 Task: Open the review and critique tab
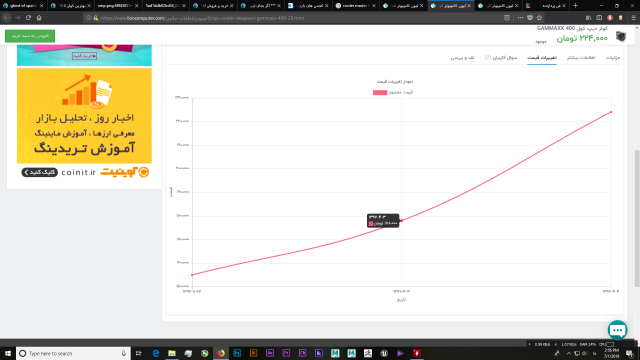[462, 58]
